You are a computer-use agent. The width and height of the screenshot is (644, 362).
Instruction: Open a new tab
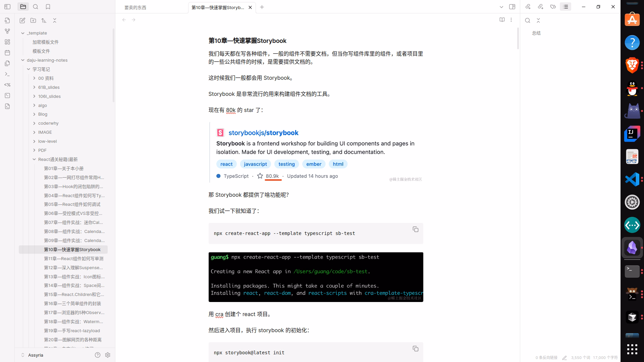point(262,7)
